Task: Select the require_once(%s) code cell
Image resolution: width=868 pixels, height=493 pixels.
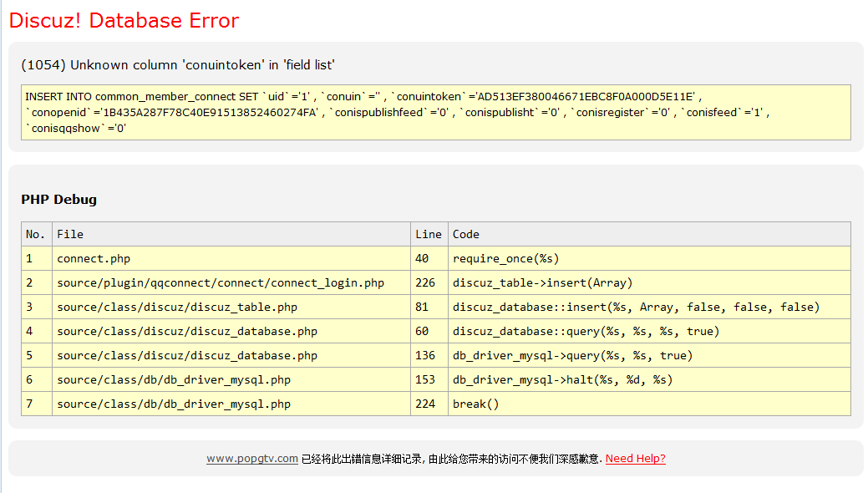Action: (649, 259)
